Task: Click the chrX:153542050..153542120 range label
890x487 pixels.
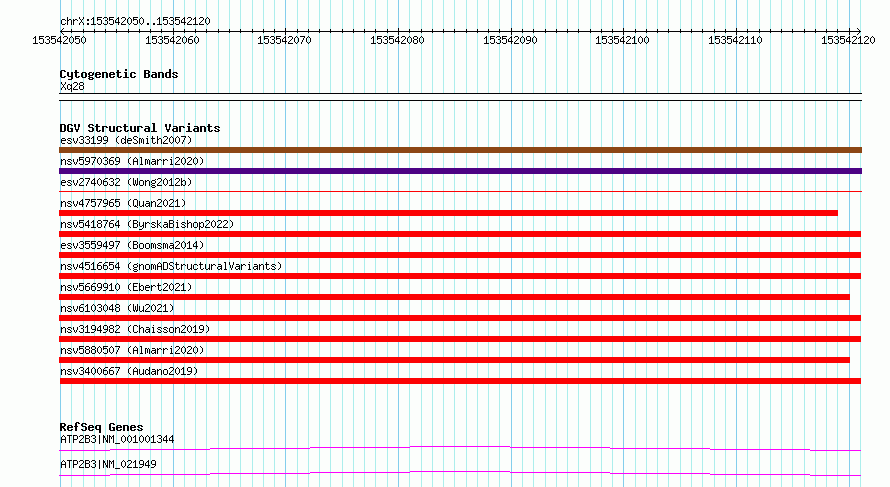Action: 135,21
